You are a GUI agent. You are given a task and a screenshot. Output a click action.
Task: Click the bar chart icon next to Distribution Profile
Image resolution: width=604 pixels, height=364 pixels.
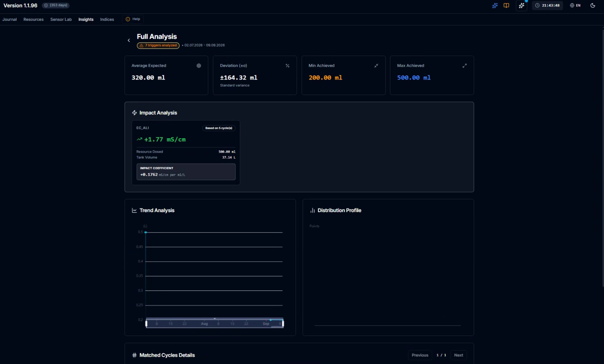pyautogui.click(x=312, y=210)
